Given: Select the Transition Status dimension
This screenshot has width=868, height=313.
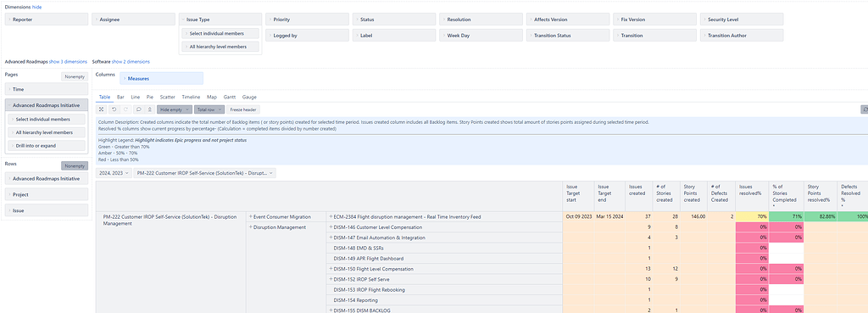Looking at the screenshot, I should point(568,35).
